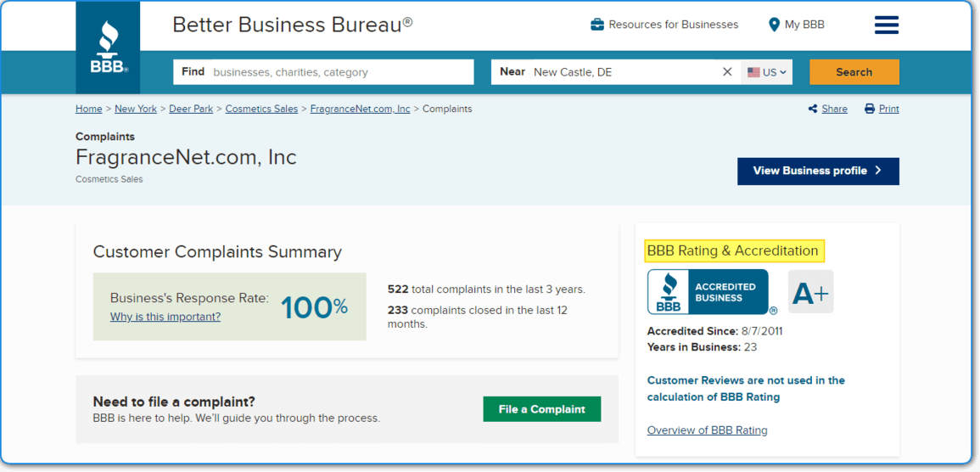Screen dimensions: 980x472
Task: Click the Print link
Action: [888, 109]
